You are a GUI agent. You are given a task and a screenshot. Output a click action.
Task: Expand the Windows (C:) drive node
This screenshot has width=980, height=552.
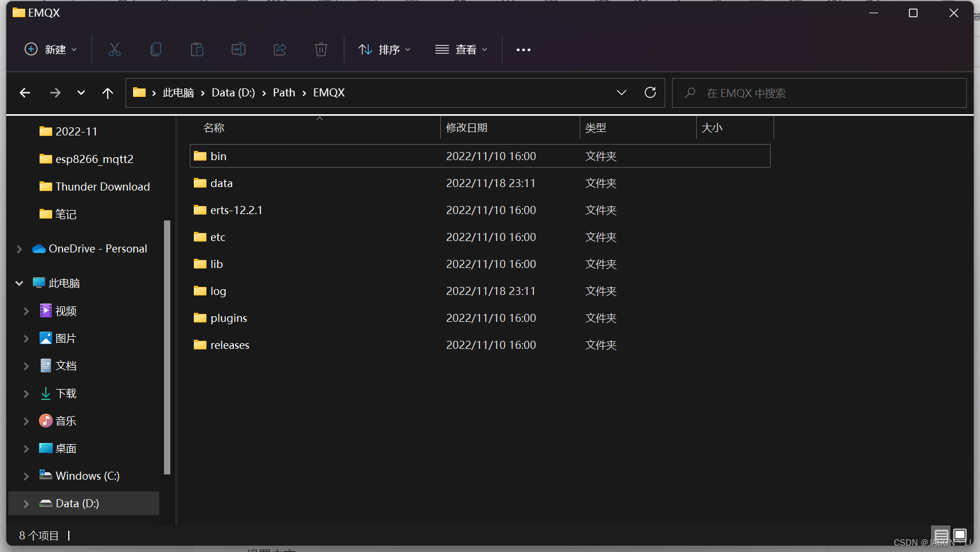26,476
